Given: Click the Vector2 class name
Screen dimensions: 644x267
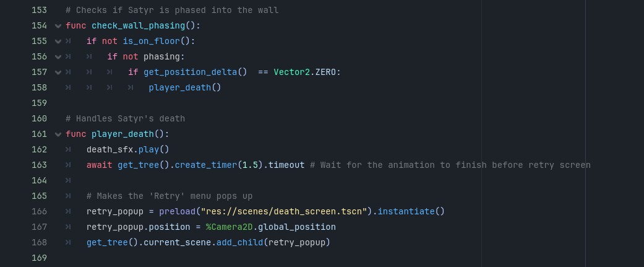Looking at the screenshot, I should pos(292,72).
